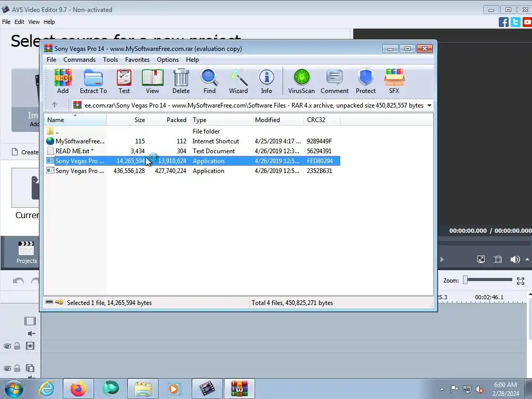
Task: Sort by Modified column header
Action: (278, 120)
